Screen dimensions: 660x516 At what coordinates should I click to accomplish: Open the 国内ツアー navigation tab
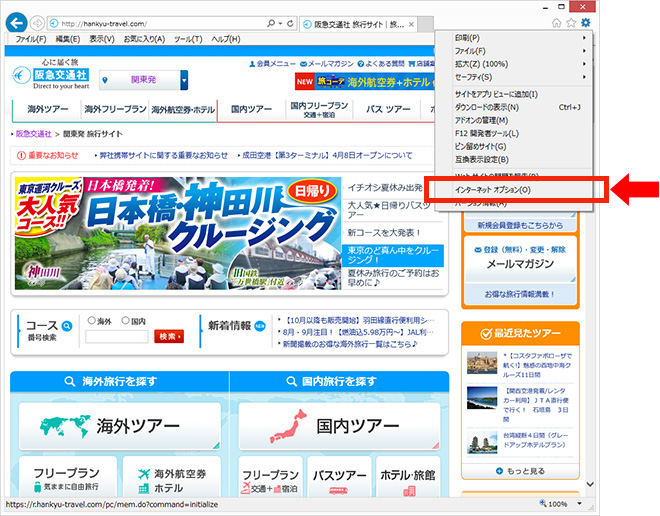[x=251, y=110]
